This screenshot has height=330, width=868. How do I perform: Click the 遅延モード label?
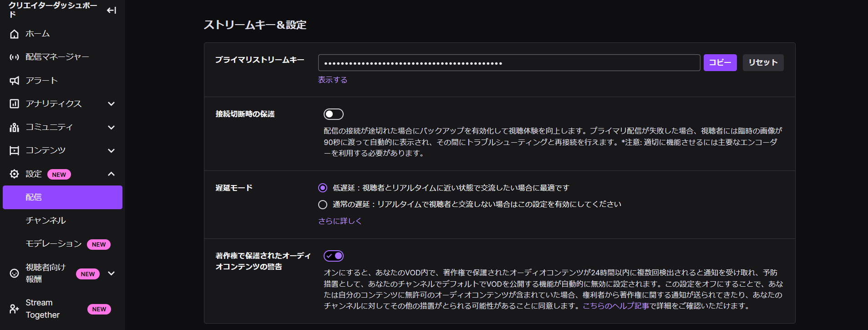[x=234, y=188]
